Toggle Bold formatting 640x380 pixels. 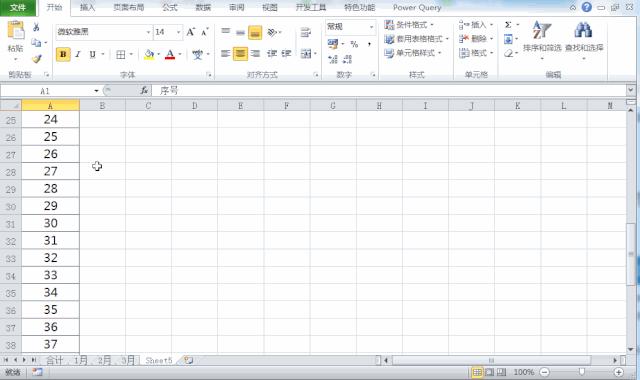pos(63,54)
